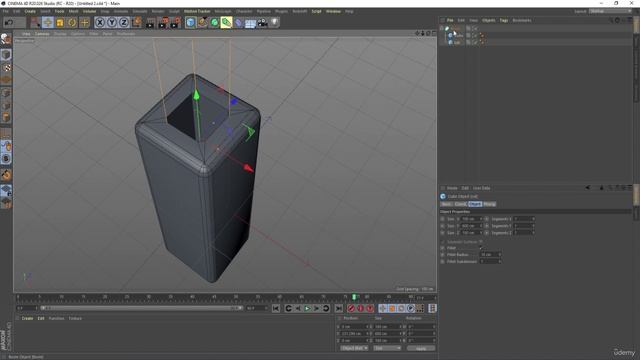Toggle the X axis lock

coord(100,22)
